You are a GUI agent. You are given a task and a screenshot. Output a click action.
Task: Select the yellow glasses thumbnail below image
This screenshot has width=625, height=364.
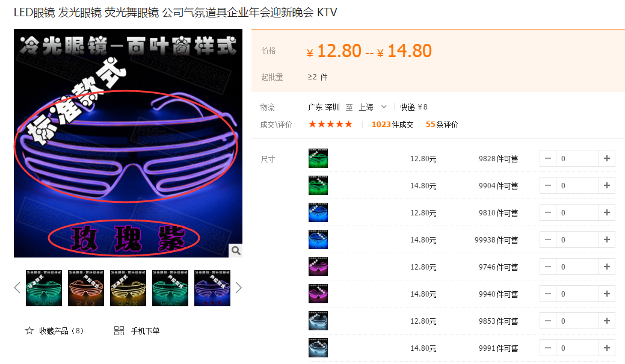coord(128,288)
